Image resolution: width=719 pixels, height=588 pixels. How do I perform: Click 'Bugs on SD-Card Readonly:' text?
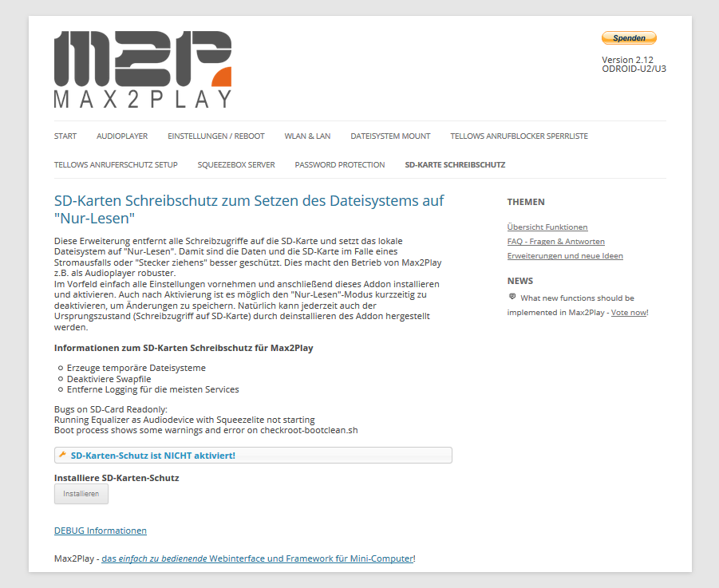(110, 408)
